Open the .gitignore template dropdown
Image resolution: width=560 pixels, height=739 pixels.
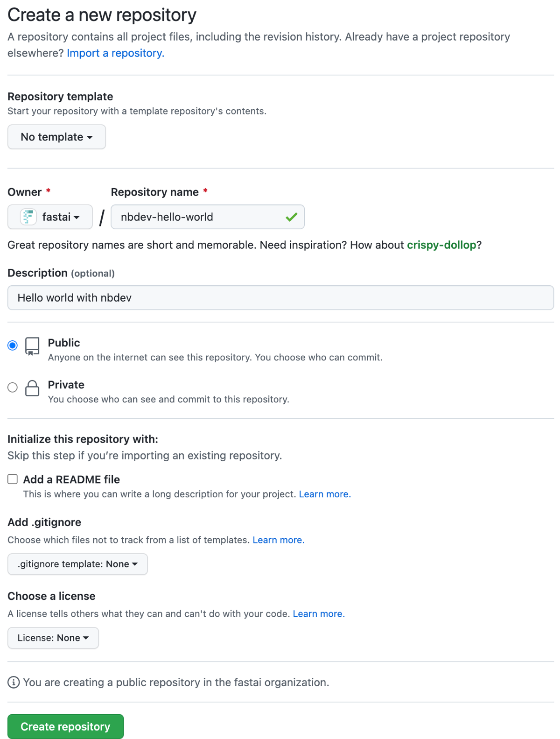(x=77, y=564)
